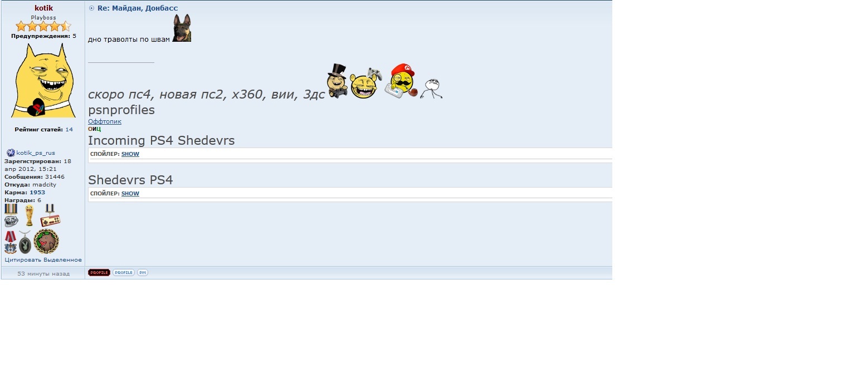The width and height of the screenshot is (868, 373).
Task: Open kotik_ps_rus PSN profile link
Action: [x=36, y=153]
